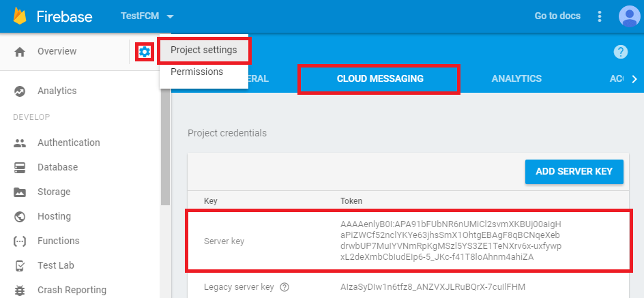Click the Authentication people icon
The image size is (644, 298).
click(20, 143)
